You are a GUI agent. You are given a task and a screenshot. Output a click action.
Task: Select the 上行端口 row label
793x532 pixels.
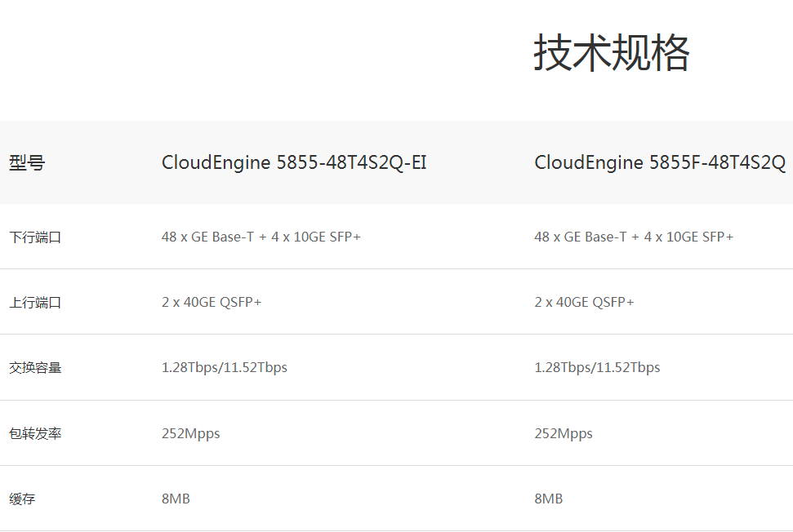pos(35,302)
